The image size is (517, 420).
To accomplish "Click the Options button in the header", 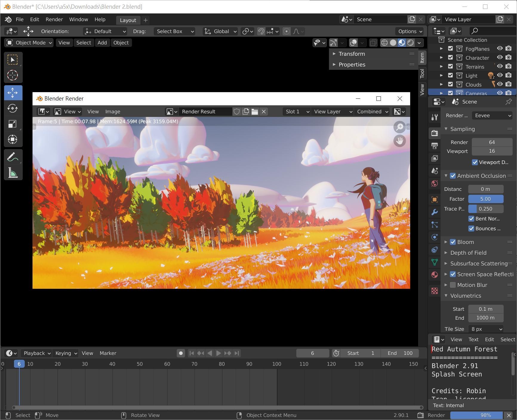I will 410,32.
